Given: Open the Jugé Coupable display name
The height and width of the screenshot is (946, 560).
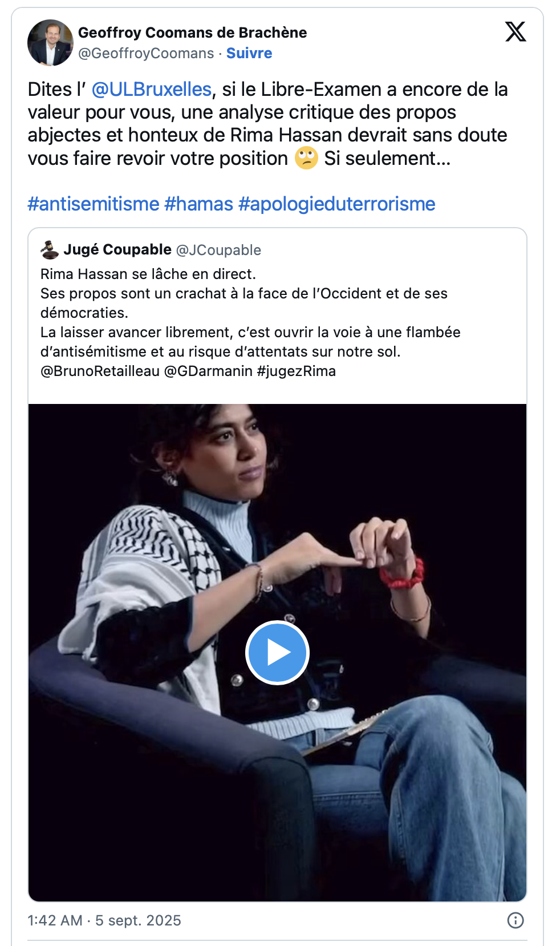Looking at the screenshot, I should click(117, 249).
